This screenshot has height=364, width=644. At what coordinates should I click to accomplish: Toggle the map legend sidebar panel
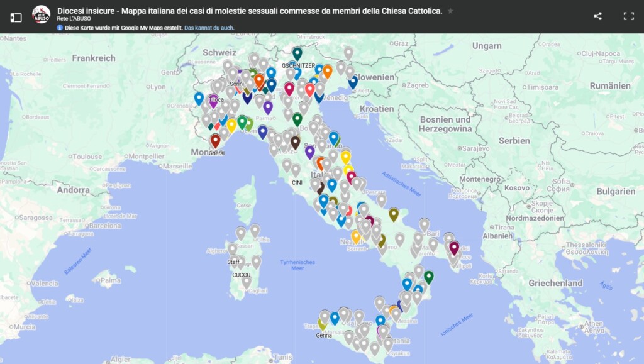click(16, 17)
